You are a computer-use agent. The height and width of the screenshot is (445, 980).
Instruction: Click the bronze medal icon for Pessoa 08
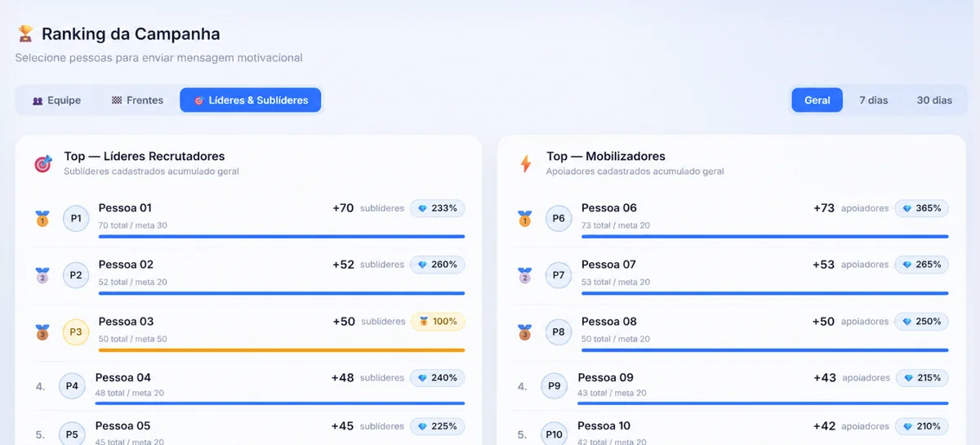click(x=524, y=332)
